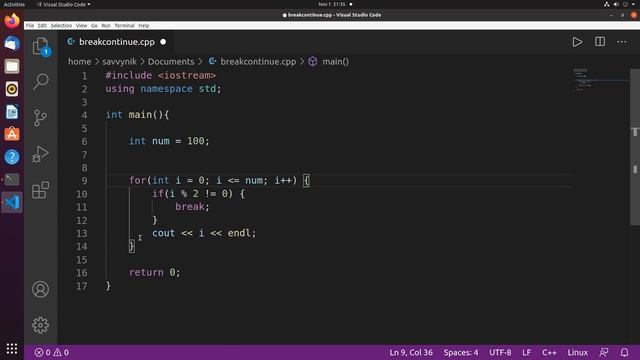The image size is (640, 360).
Task: Launch Thunderbird mail from dock
Action: pyautogui.click(x=12, y=43)
